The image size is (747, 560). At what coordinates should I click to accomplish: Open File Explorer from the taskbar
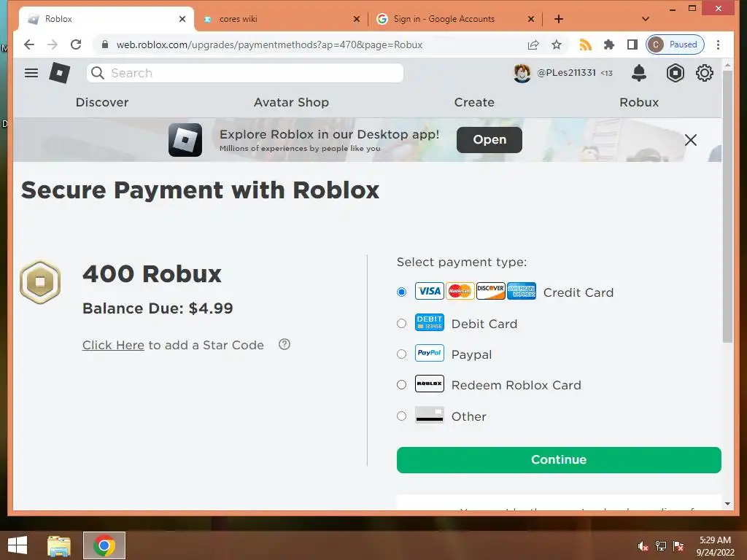(x=59, y=545)
